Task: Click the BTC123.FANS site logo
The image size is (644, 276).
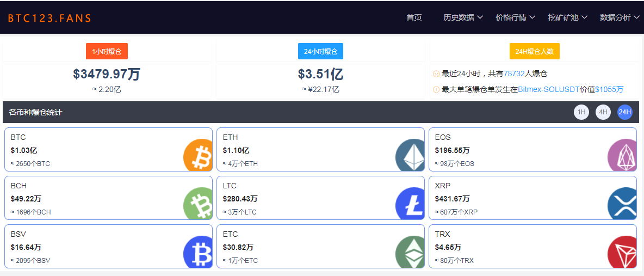Action: (x=49, y=18)
